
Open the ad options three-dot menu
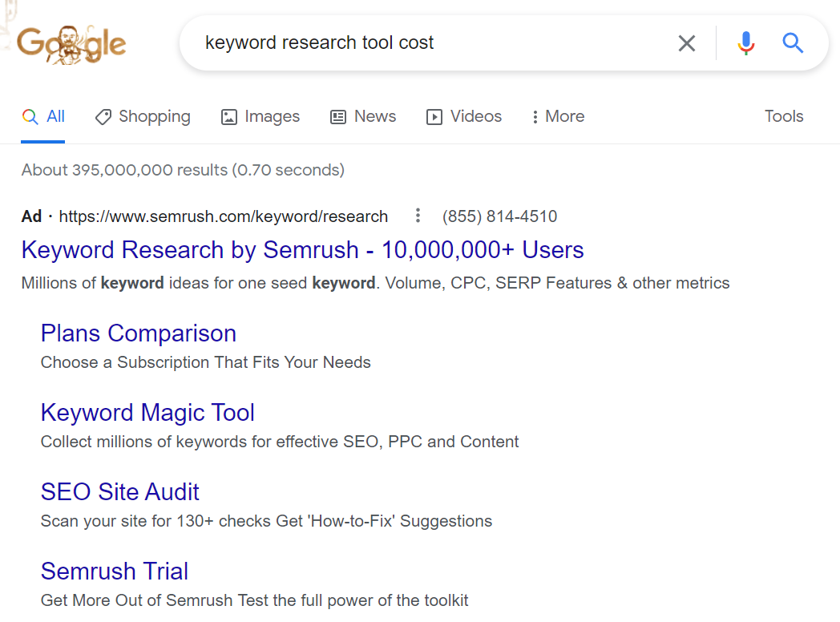pos(418,216)
